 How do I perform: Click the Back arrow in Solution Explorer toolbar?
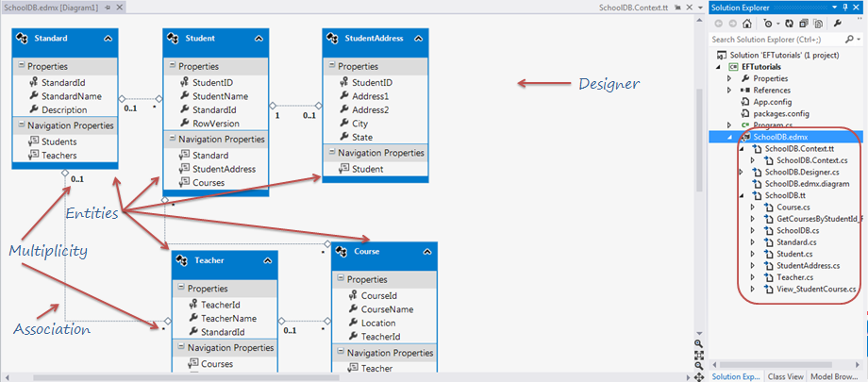[x=720, y=24]
